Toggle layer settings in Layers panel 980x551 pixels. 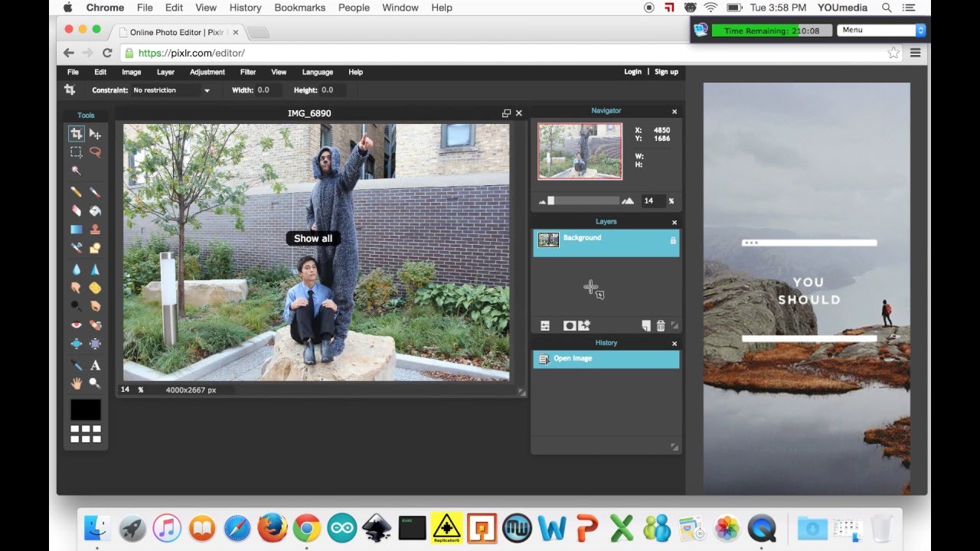545,326
